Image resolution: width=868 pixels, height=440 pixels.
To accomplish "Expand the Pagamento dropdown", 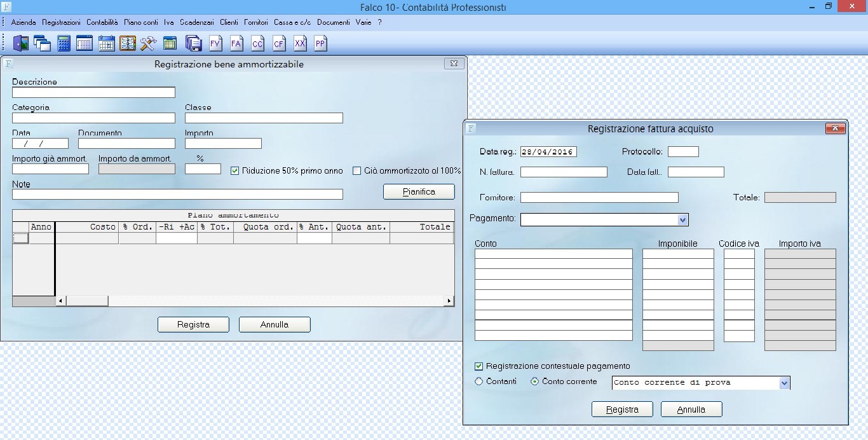I will (x=682, y=219).
